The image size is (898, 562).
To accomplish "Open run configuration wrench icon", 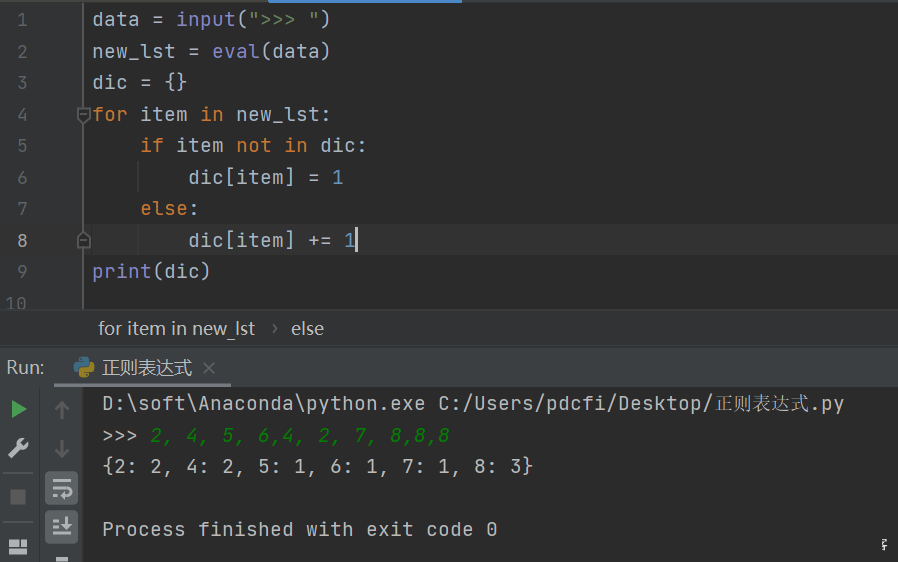I will coord(18,448).
